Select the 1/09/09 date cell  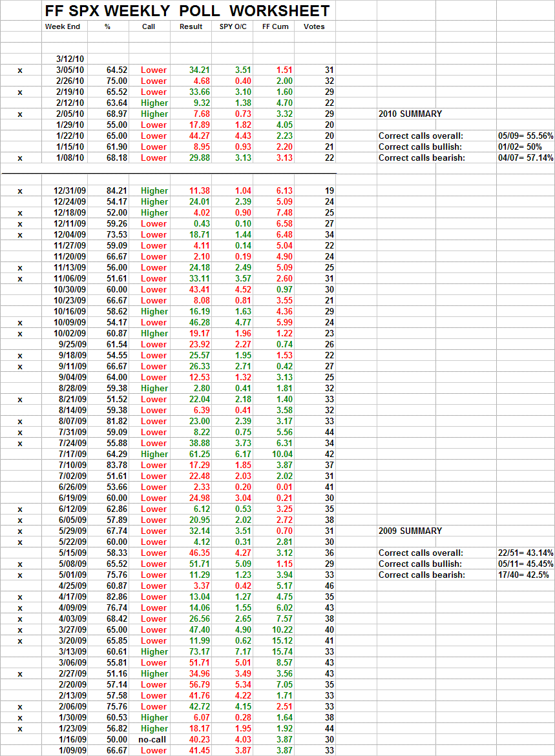pos(73,750)
